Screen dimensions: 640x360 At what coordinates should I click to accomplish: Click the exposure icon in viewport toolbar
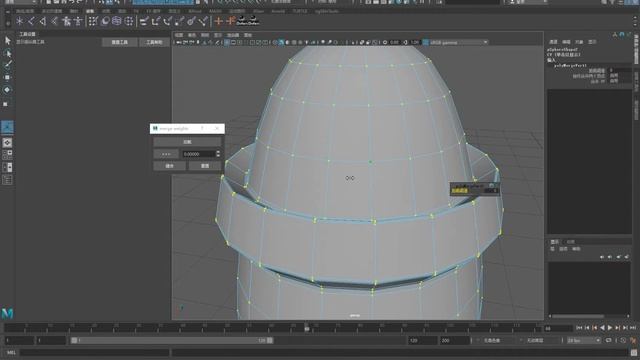(x=385, y=42)
